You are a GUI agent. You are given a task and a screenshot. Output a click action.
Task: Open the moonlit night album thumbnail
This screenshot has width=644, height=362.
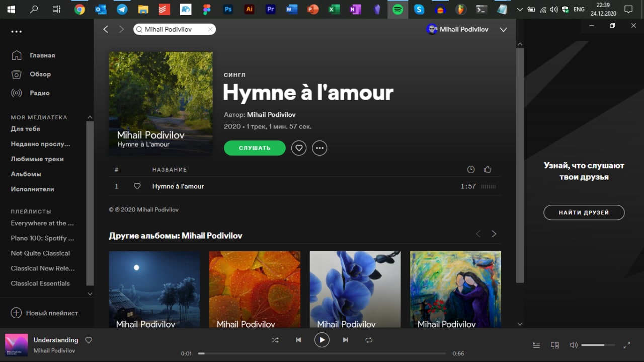pos(154,290)
